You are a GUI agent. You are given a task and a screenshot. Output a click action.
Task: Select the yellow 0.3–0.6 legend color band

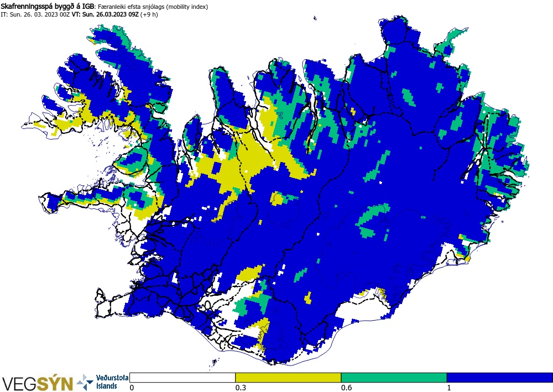click(x=288, y=378)
